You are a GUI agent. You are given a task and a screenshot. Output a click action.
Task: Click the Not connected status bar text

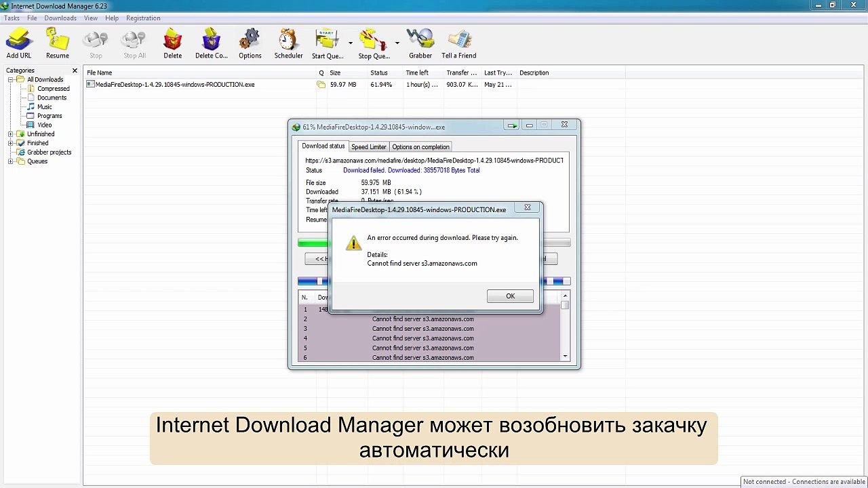pos(804,482)
